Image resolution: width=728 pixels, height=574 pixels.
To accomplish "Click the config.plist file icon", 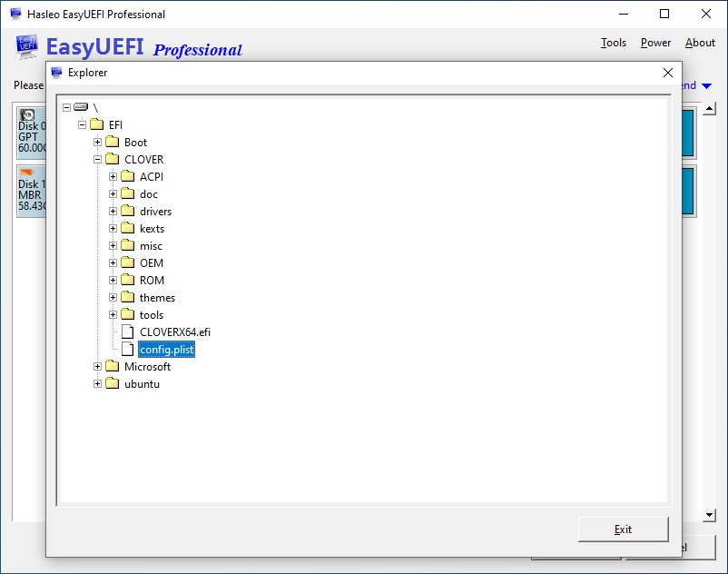I will 128,349.
